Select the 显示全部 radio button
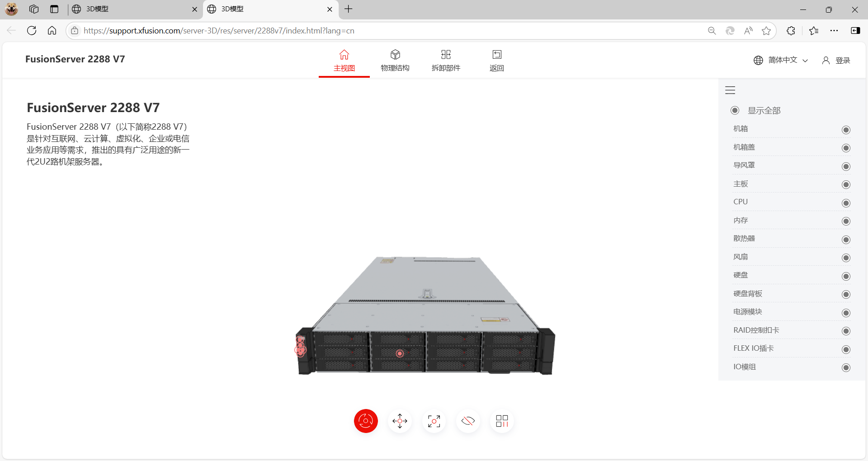This screenshot has width=868, height=461. (x=735, y=111)
